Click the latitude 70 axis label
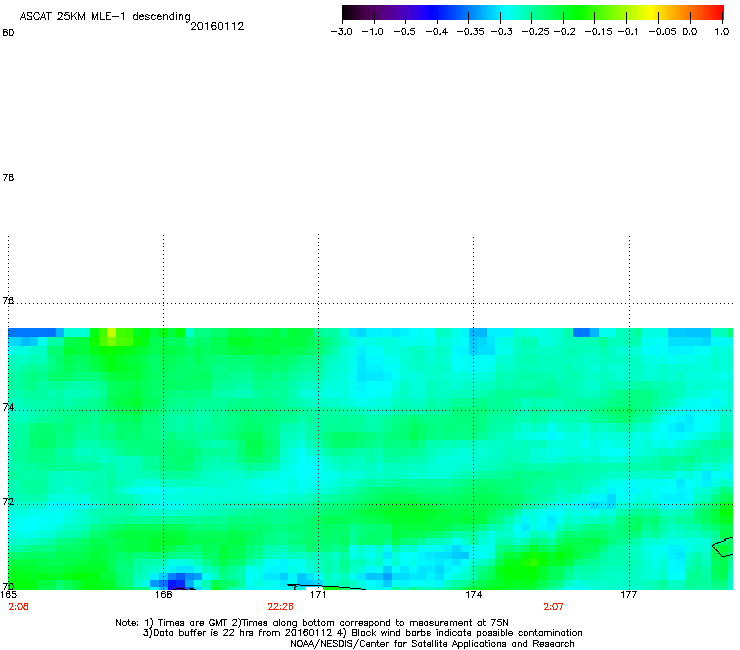Image resolution: width=740 pixels, height=650 pixels. coord(8,586)
